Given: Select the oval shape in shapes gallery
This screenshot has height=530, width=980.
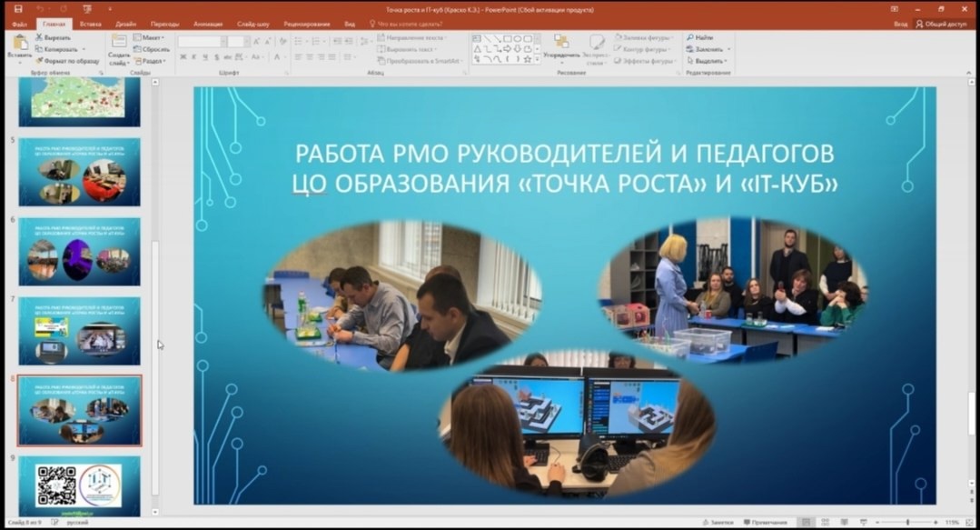Looking at the screenshot, I should tap(518, 39).
